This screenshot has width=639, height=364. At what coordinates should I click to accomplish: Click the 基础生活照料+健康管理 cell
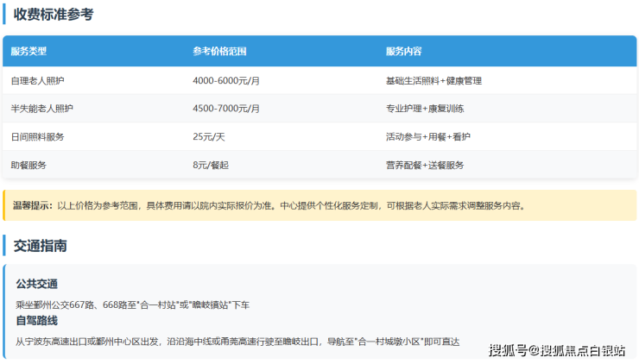click(433, 80)
